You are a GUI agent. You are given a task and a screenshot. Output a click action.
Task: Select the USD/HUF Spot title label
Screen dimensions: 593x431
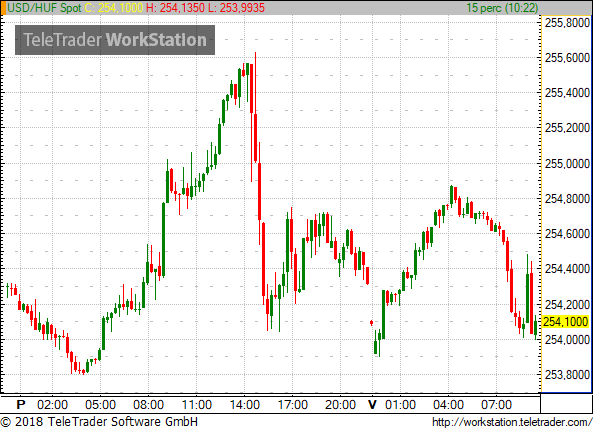44,8
